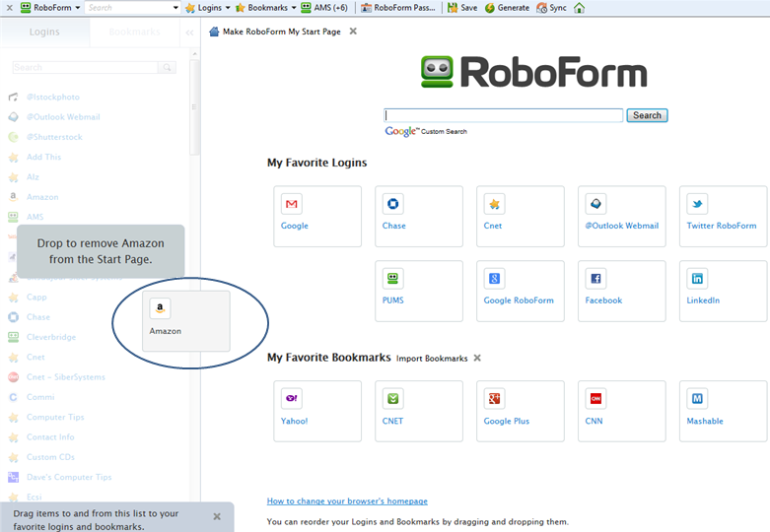
Task: Select Custom CDs in the logins list
Action: click(x=50, y=457)
